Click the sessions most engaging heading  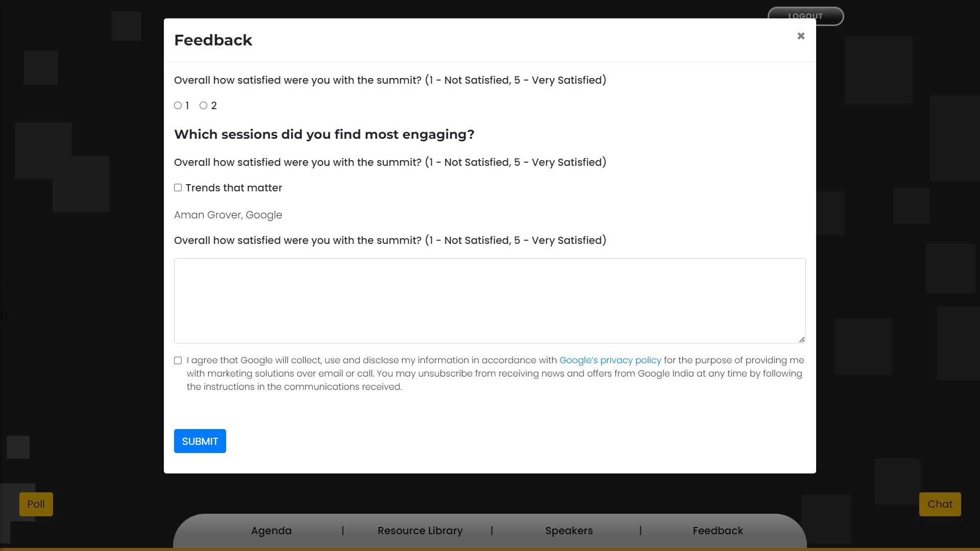point(324,134)
